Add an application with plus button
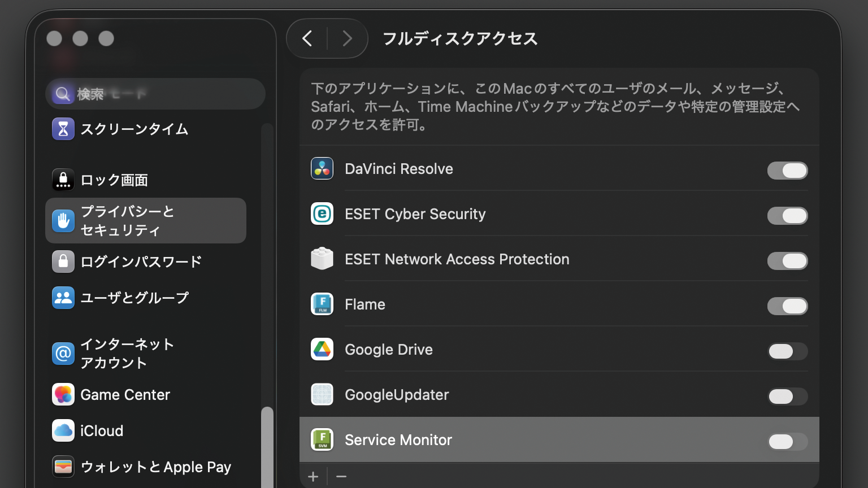This screenshot has height=488, width=868. 313,477
